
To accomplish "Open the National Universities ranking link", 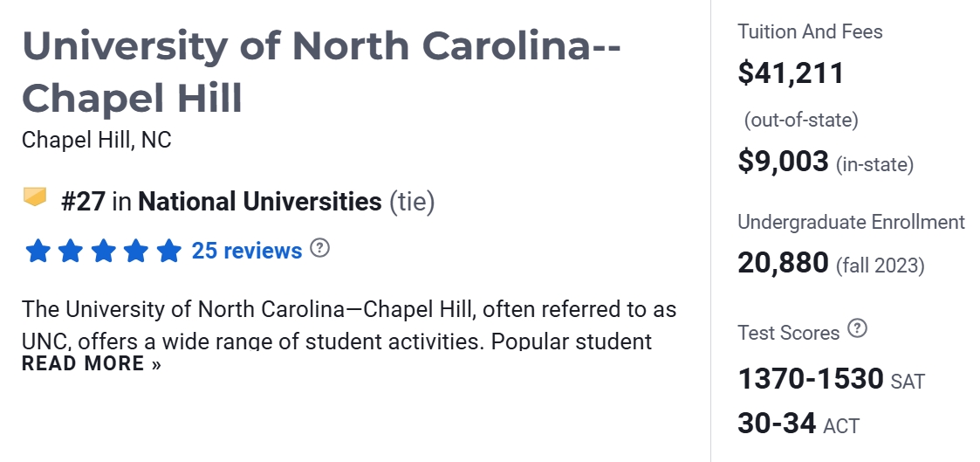I will click(260, 202).
